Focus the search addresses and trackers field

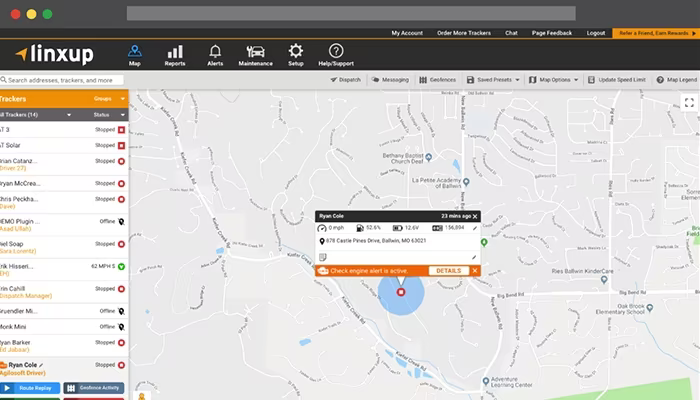pyautogui.click(x=62, y=80)
